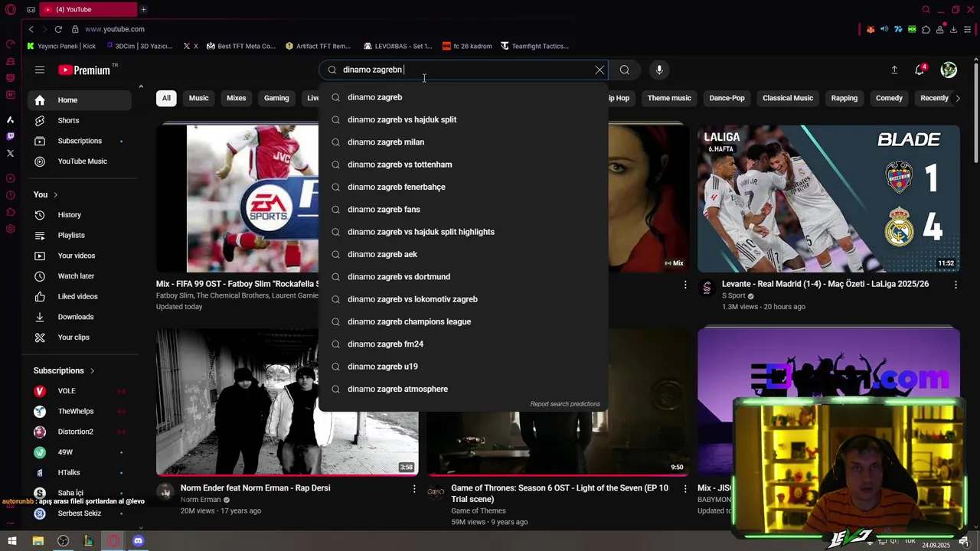Open the Norm Ender Rap Dersi thumbnail
The height and width of the screenshot is (551, 980).
287,403
